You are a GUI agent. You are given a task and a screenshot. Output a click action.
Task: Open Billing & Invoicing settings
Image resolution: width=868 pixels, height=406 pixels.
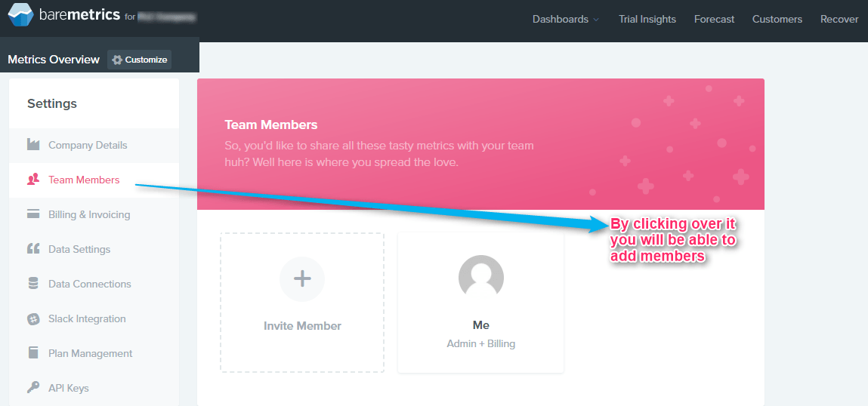(94, 214)
